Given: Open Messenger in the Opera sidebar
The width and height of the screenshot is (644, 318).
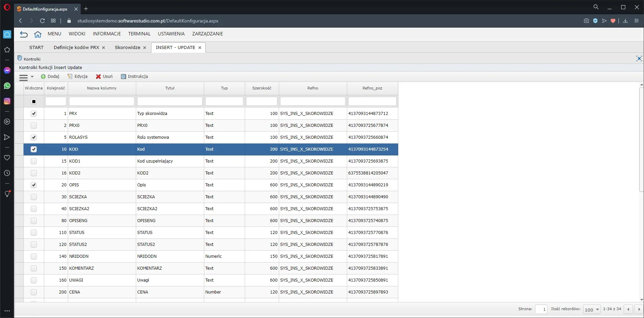Looking at the screenshot, I should click(7, 70).
